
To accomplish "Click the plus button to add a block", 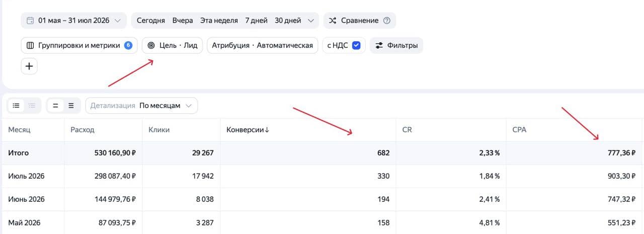I will point(29,66).
